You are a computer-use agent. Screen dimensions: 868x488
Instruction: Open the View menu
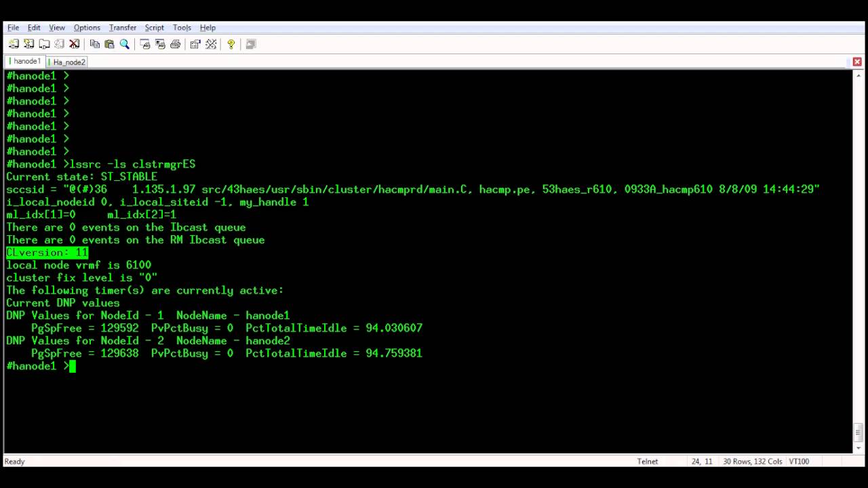[x=57, y=28]
